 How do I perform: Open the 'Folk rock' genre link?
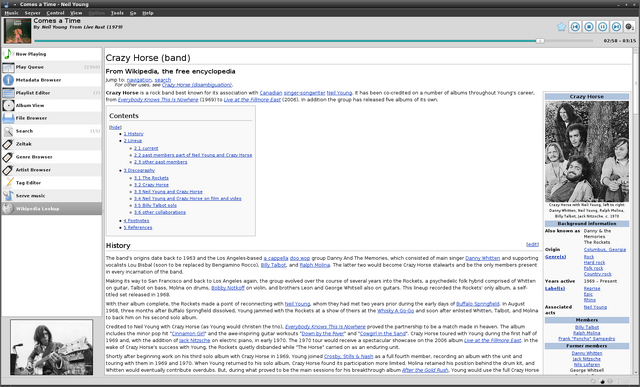pyautogui.click(x=593, y=268)
